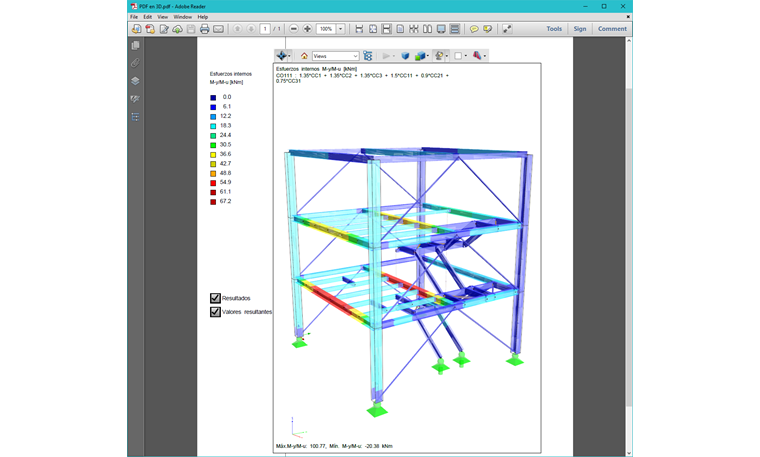This screenshot has height=457, width=760.
Task: Click the single page view icon
Action: (400, 29)
